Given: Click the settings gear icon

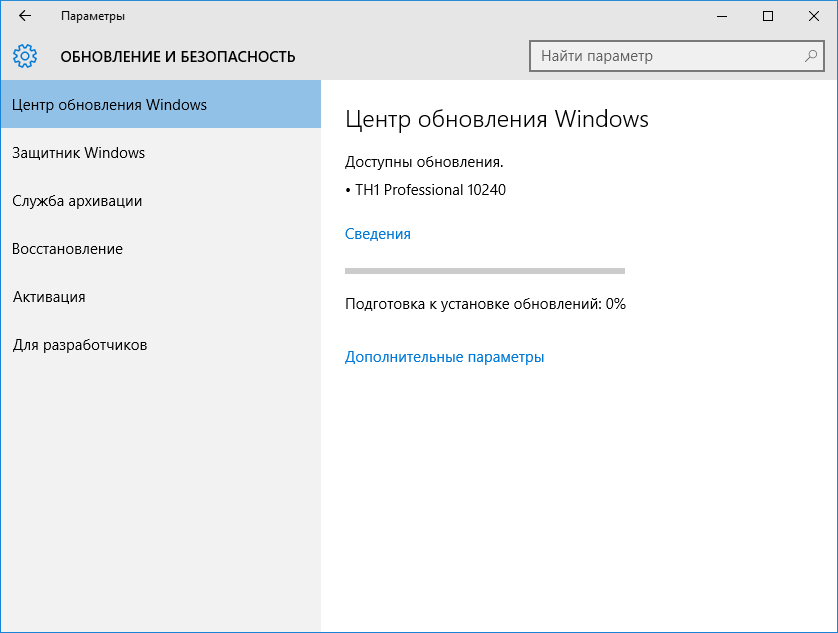Looking at the screenshot, I should pyautogui.click(x=25, y=56).
